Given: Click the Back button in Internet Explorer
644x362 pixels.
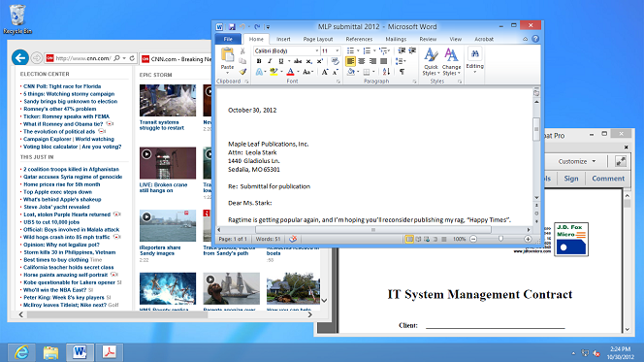Looking at the screenshot, I should [20, 57].
